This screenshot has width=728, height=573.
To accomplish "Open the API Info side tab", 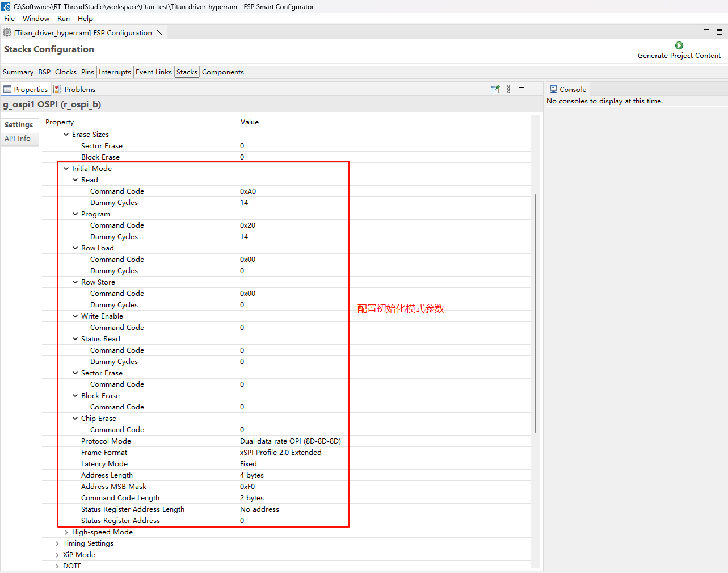I will tap(18, 139).
